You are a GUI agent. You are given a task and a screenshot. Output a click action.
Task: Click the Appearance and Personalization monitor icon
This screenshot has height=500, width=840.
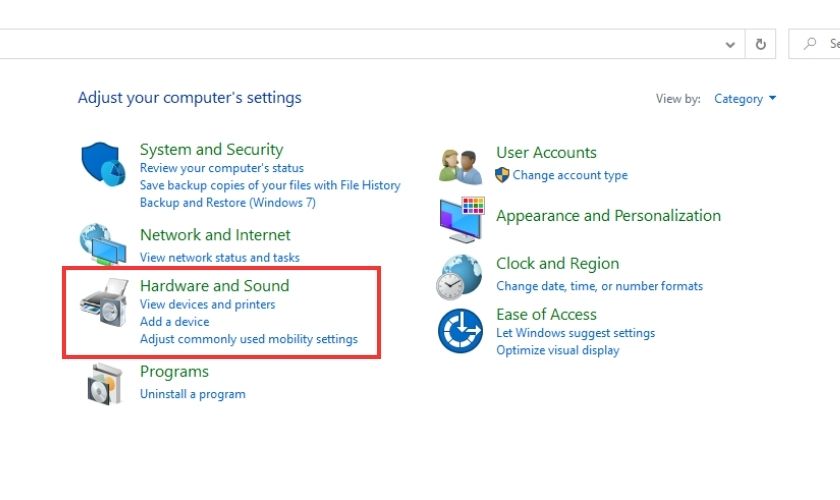[x=461, y=219]
